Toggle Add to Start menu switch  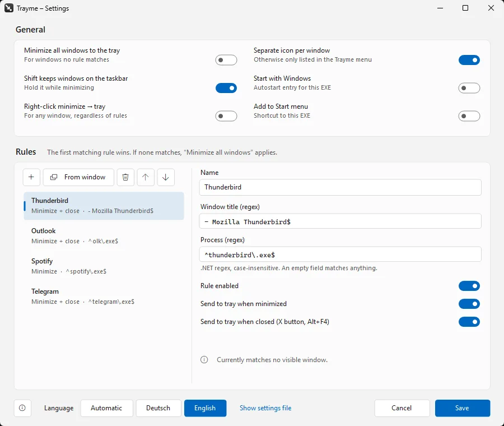(469, 116)
